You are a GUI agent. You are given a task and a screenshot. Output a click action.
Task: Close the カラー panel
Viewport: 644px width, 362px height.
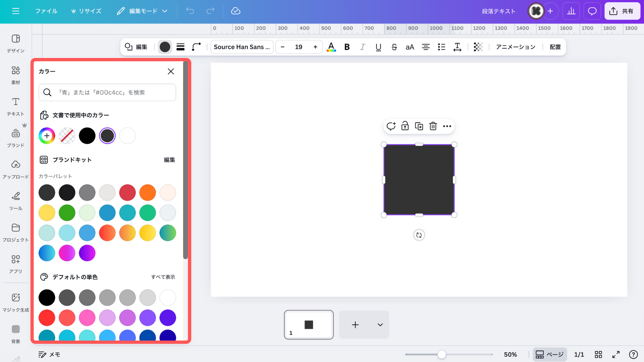click(x=171, y=71)
